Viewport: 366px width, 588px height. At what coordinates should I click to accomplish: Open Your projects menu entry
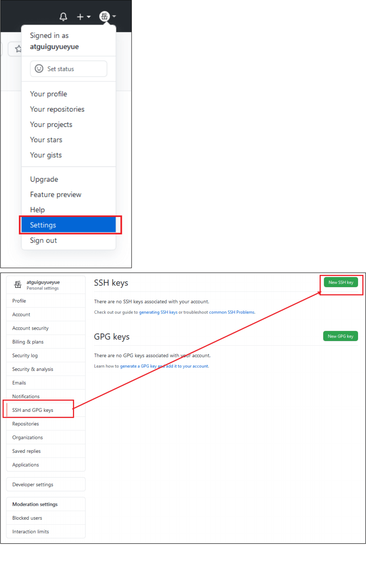click(x=68, y=124)
